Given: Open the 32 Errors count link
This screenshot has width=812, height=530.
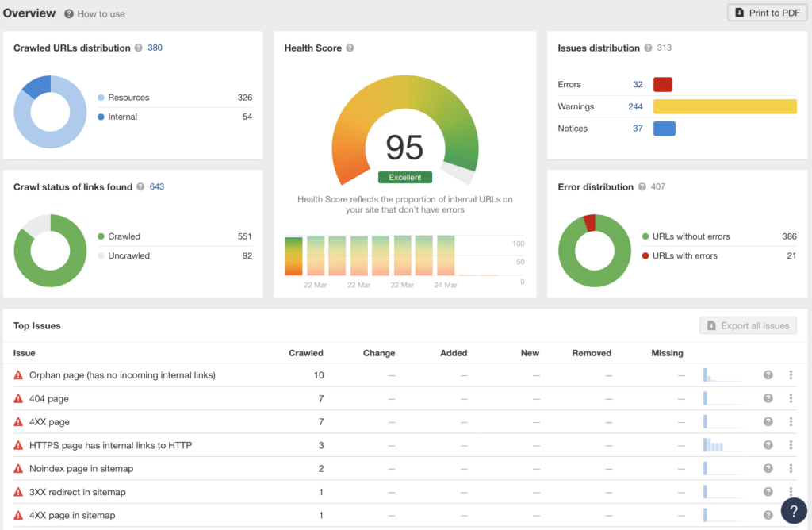Looking at the screenshot, I should click(x=638, y=84).
